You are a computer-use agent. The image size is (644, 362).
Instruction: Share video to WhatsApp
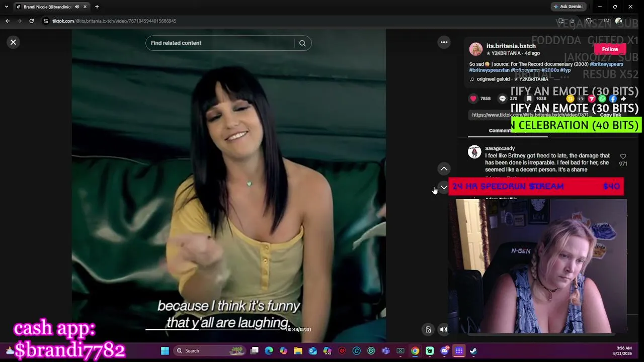coord(602,99)
